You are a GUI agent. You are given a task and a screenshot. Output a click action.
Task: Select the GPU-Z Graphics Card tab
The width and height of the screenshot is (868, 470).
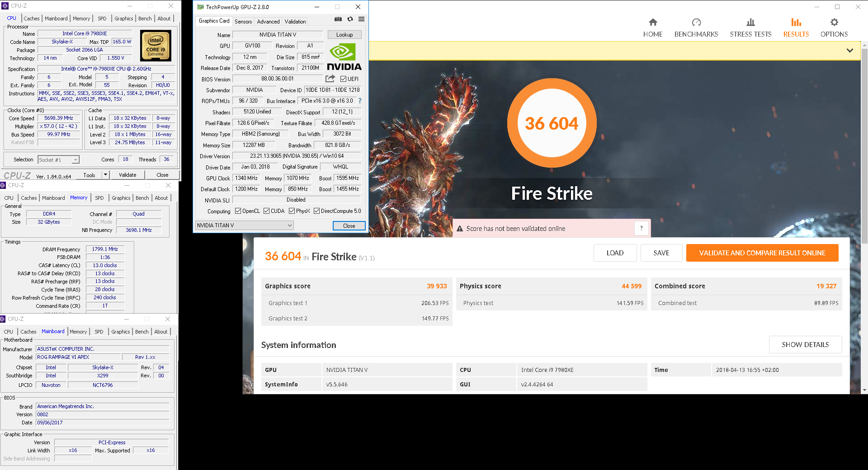(214, 21)
